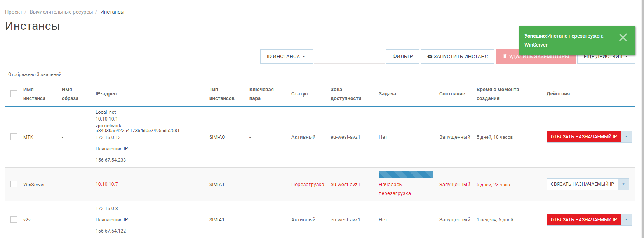
Task: Click the Launch Instance button with cloud icon
Action: click(x=457, y=57)
